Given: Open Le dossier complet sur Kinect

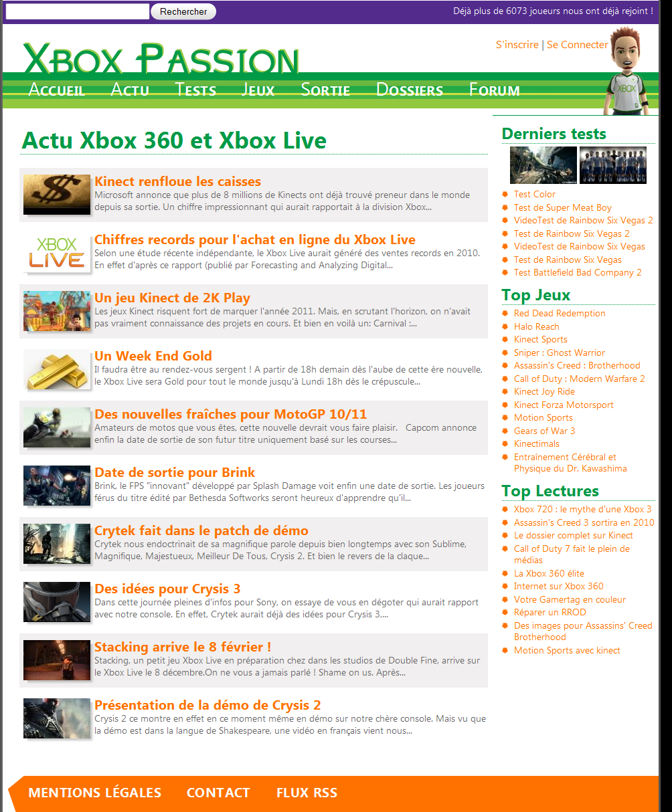Looking at the screenshot, I should (x=574, y=535).
